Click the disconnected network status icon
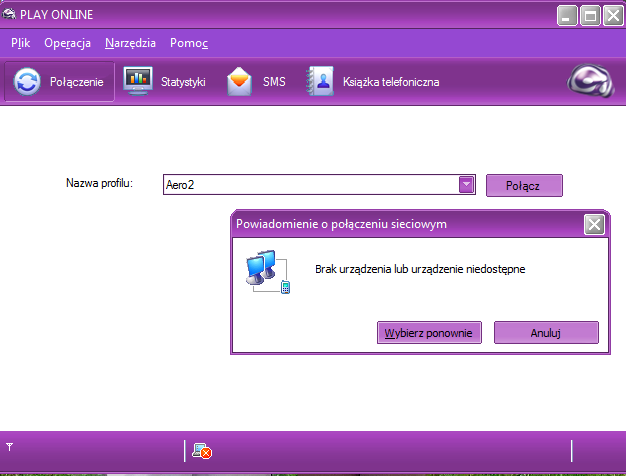 (x=202, y=451)
